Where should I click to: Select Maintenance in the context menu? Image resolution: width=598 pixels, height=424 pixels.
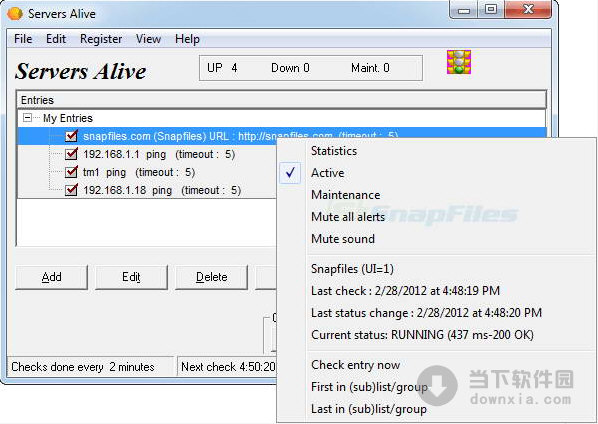tap(437, 195)
